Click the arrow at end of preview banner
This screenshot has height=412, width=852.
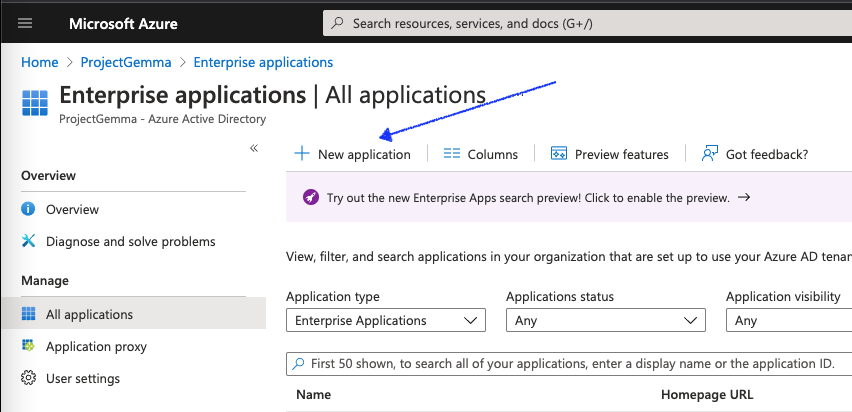[x=744, y=197]
